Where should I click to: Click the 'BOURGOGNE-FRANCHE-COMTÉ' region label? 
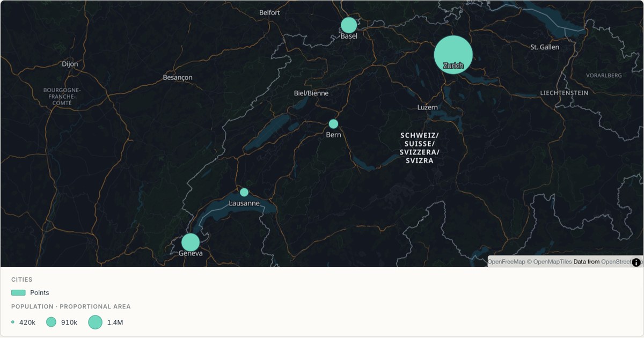[x=62, y=97]
